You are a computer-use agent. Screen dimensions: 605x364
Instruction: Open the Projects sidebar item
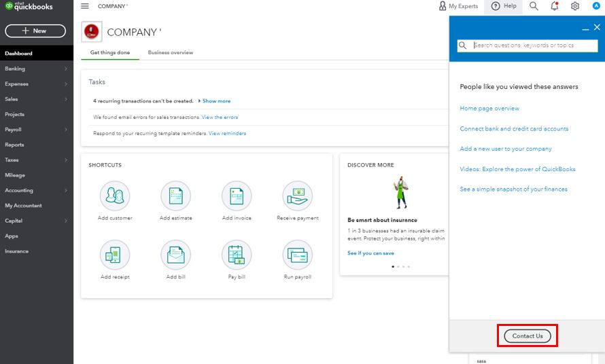(37, 114)
